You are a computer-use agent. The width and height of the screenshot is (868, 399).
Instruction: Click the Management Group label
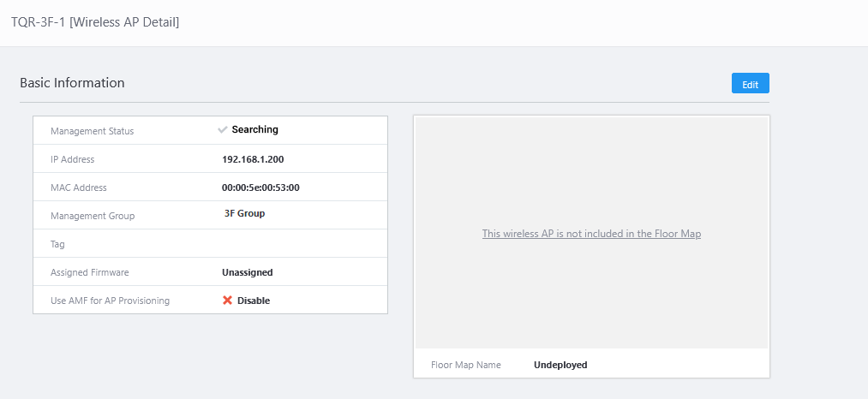(93, 216)
